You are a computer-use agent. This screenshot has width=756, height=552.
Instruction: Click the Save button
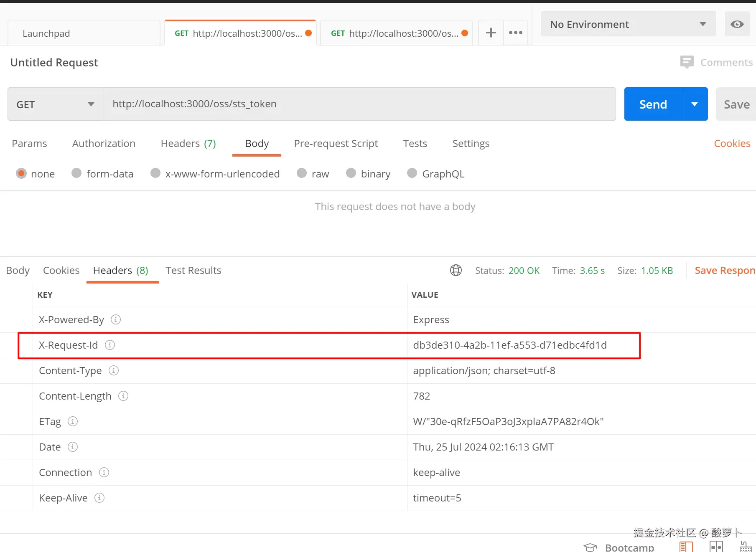tap(736, 104)
